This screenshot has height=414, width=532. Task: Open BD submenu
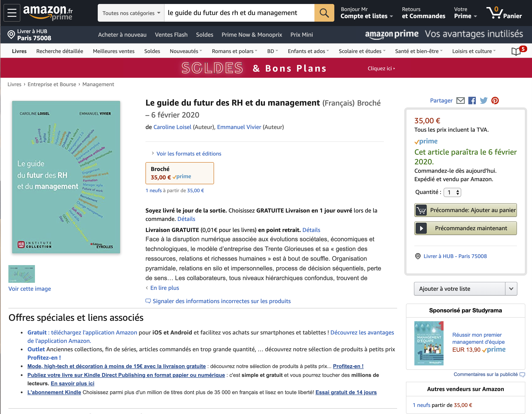point(273,51)
